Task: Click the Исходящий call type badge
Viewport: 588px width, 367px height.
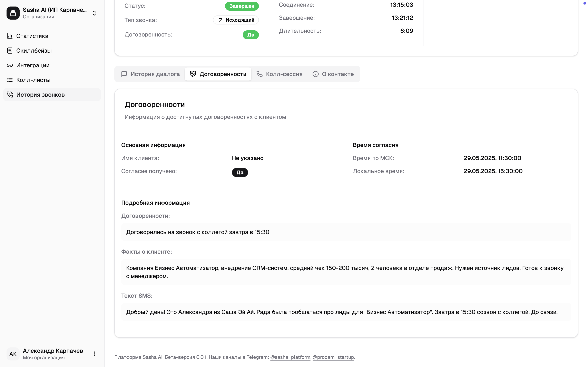Action: [236, 20]
